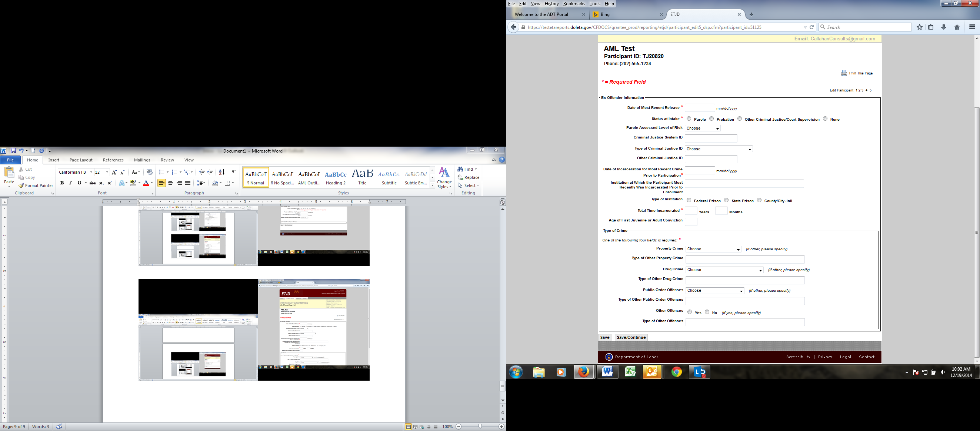
Task: Expand the Drug Crime dropdown
Action: 724,270
